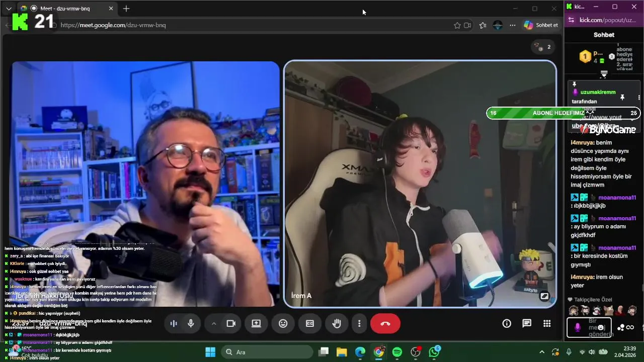Open Kick chat points bubbles icon

[x=621, y=328]
